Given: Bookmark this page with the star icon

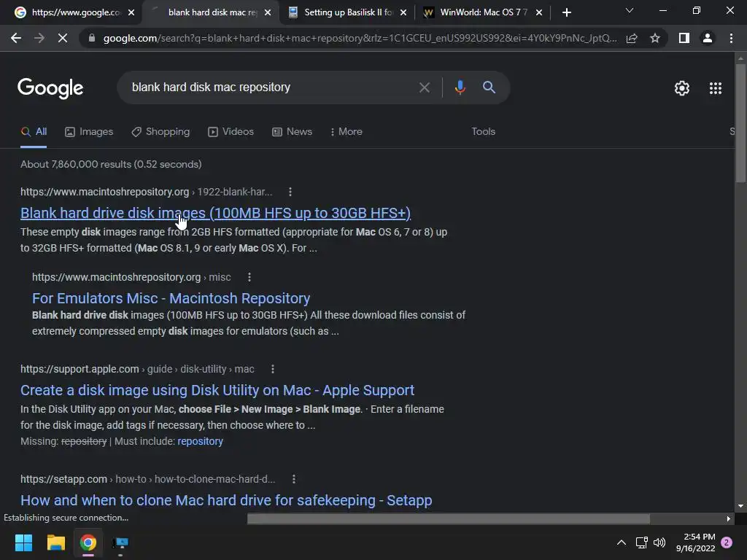Looking at the screenshot, I should (x=655, y=38).
